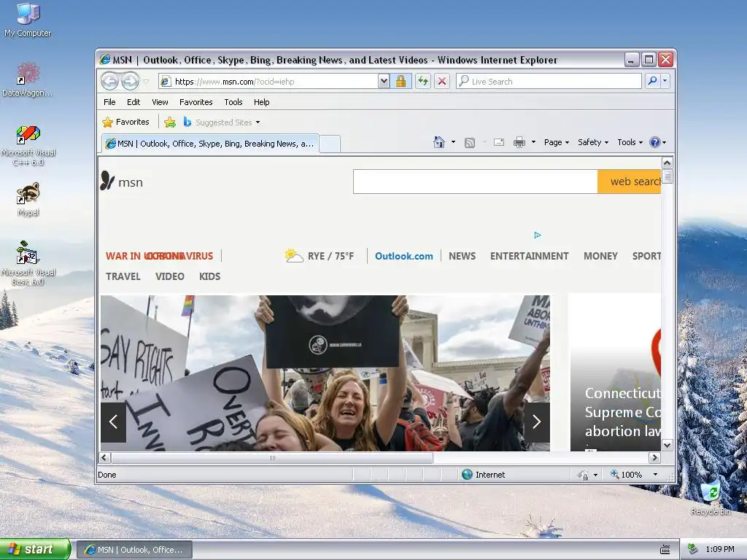Open the Page command menu

click(557, 142)
